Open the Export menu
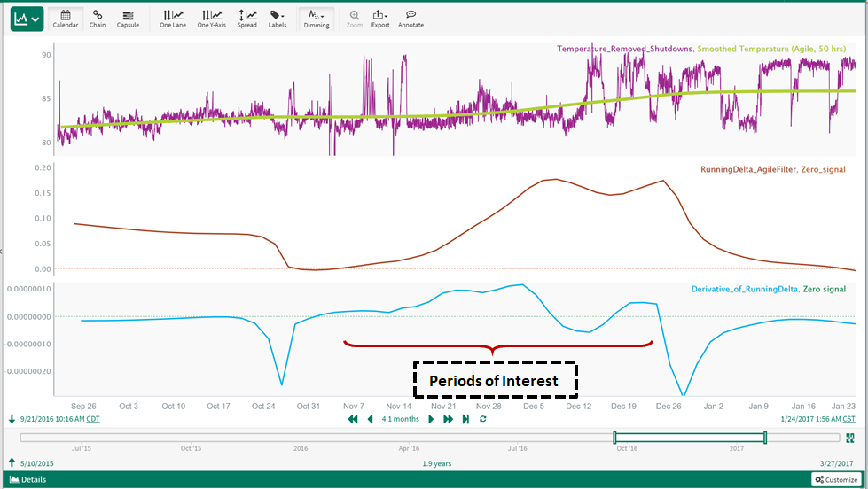Viewport: 868px width, 489px height. pos(380,19)
